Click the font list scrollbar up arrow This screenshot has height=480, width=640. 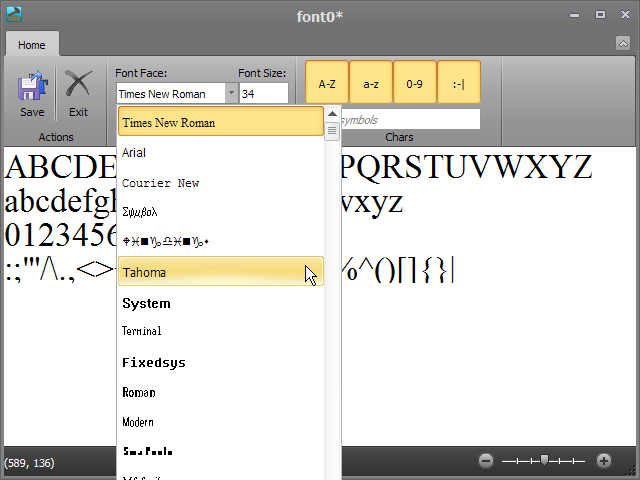click(332, 114)
